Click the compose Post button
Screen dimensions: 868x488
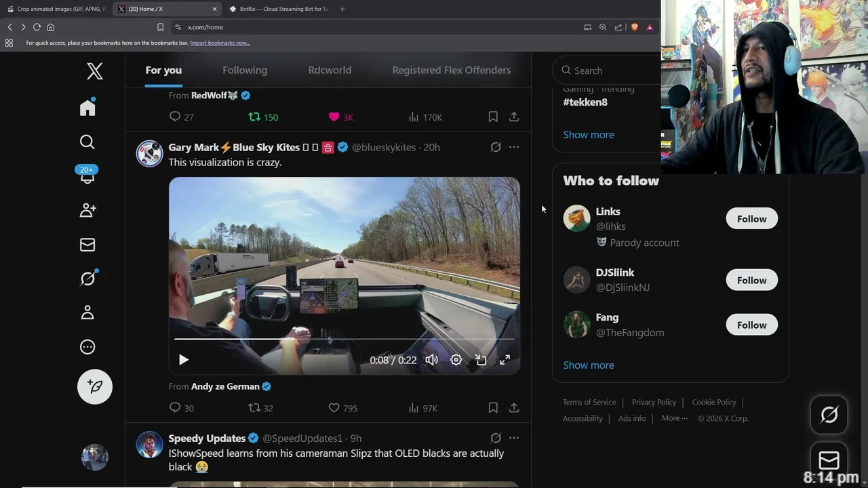pos(95,386)
